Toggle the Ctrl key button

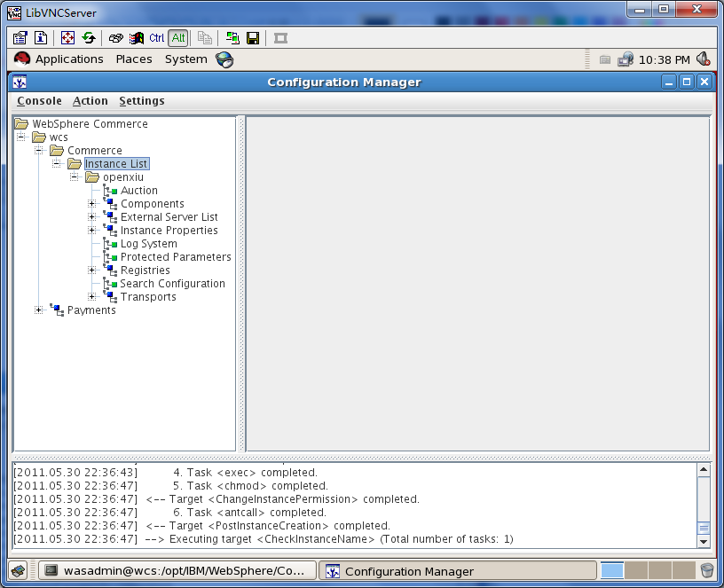pos(156,38)
